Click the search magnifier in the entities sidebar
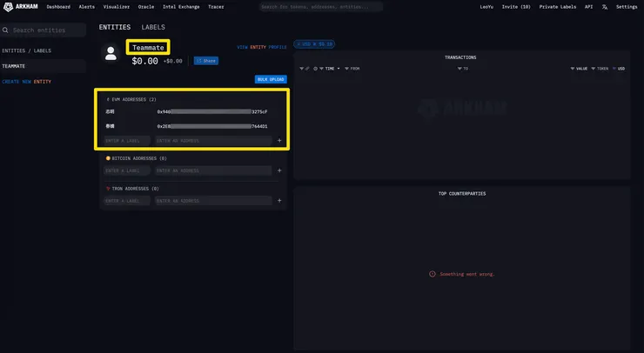This screenshot has width=644, height=353. pos(5,30)
